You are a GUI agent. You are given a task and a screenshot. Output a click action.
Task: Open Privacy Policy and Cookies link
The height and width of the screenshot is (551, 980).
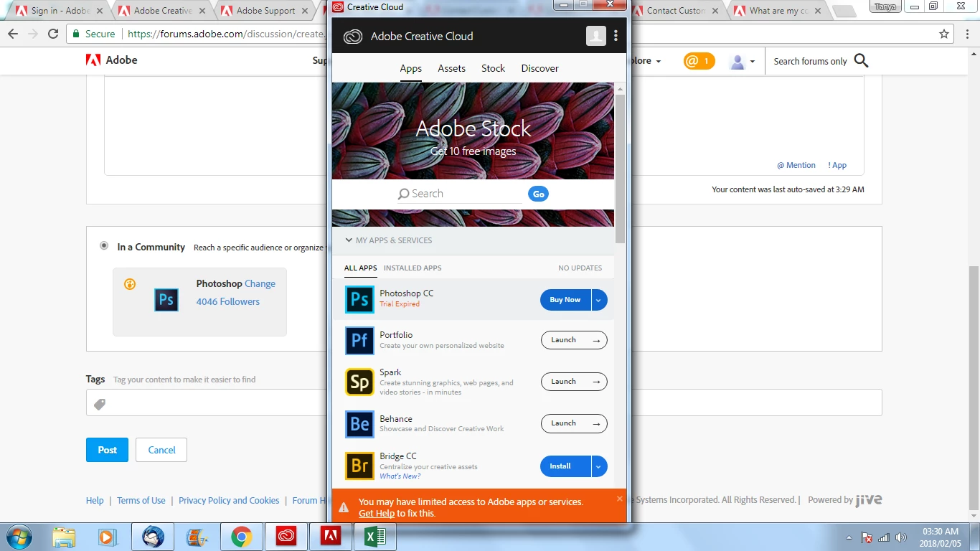click(x=229, y=500)
